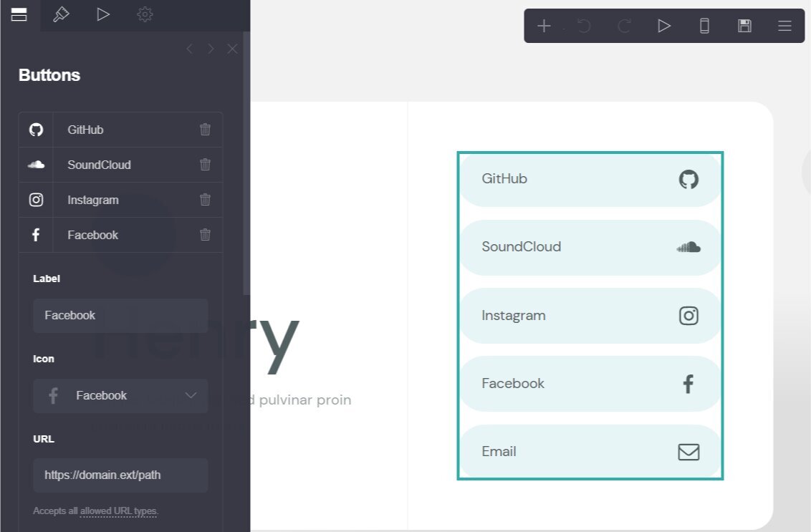Collapse the Facebook row in Buttons list

[121, 236]
